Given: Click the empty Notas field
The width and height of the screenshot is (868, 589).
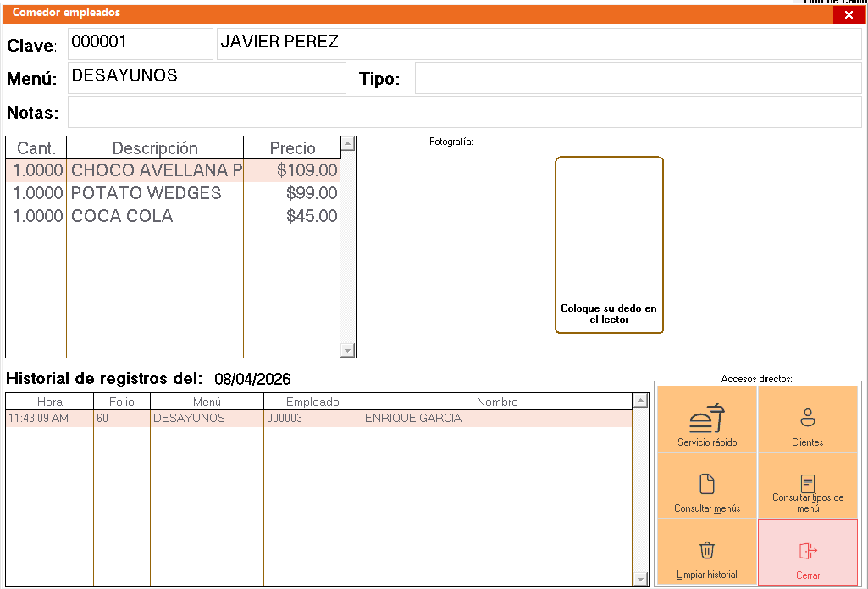Looking at the screenshot, I should (x=464, y=112).
